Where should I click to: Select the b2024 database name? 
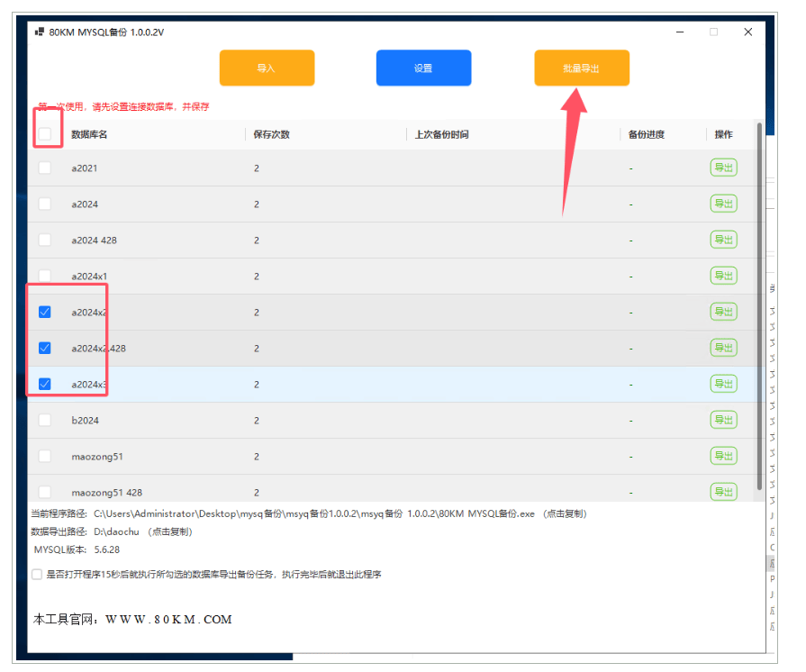[x=85, y=420]
